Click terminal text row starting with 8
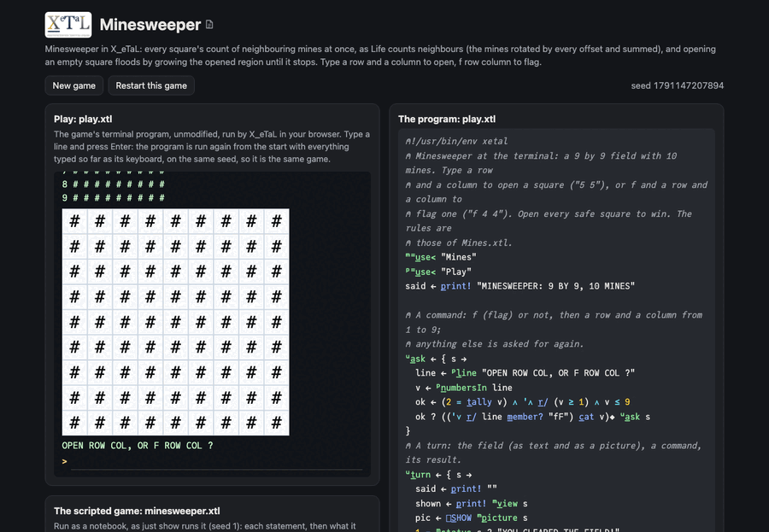The image size is (769, 532). [x=114, y=184]
